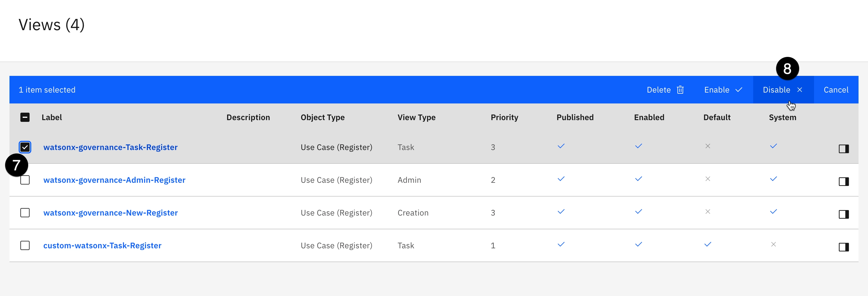Screen dimensions: 868x296
Task: Click the Priority column header
Action: point(504,118)
